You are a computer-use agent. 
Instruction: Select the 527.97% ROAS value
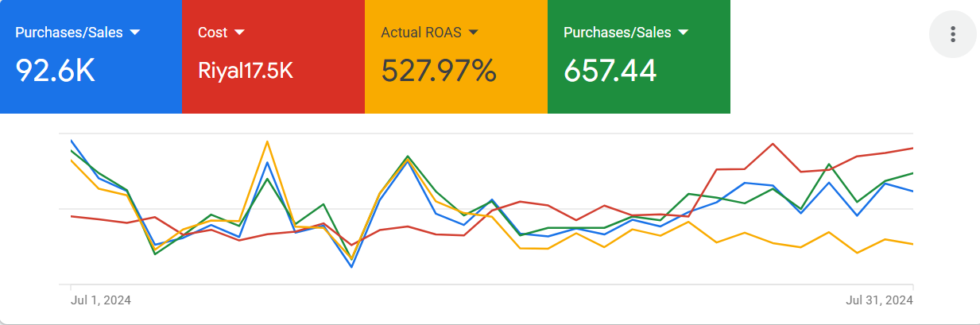tap(438, 71)
